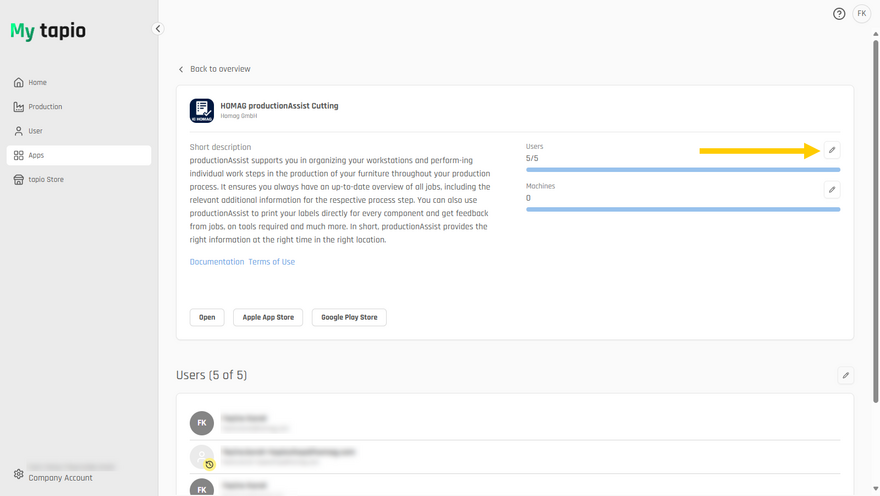Click the Homag GmbH publisher text

click(239, 116)
